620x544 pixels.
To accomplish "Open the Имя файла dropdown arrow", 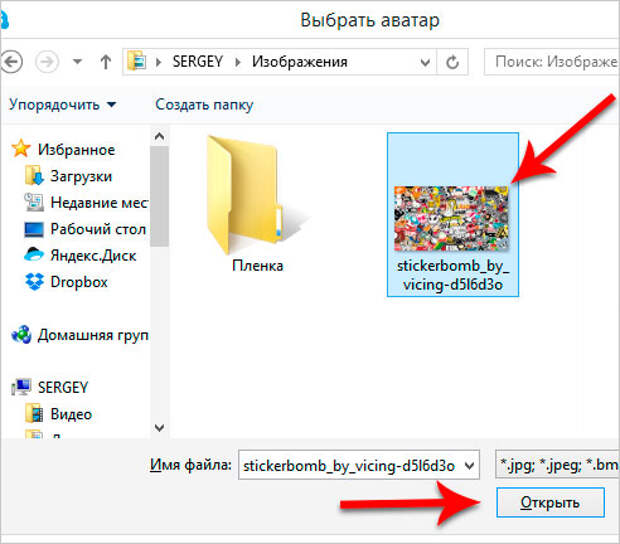I will coord(469,466).
